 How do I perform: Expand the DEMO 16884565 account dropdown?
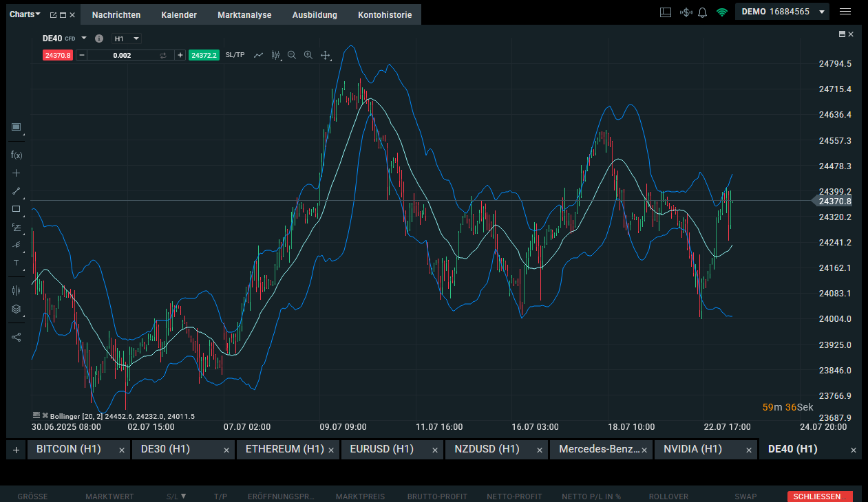tap(822, 12)
